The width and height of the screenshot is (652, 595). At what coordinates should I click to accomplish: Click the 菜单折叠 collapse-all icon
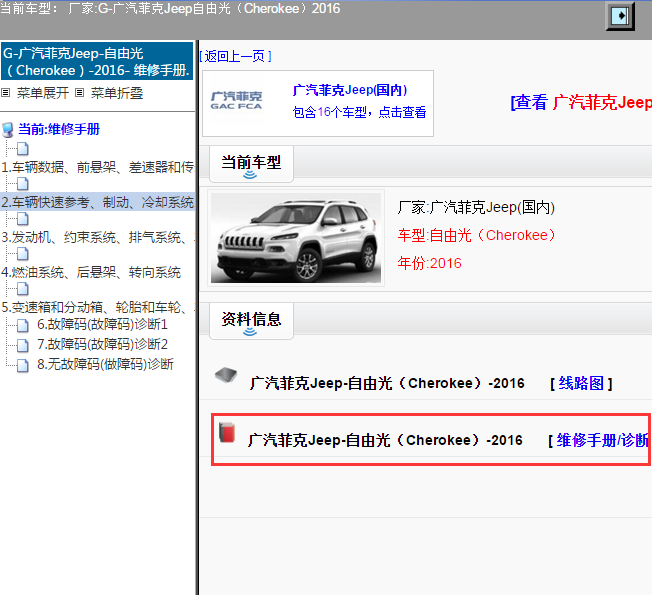click(x=79, y=93)
